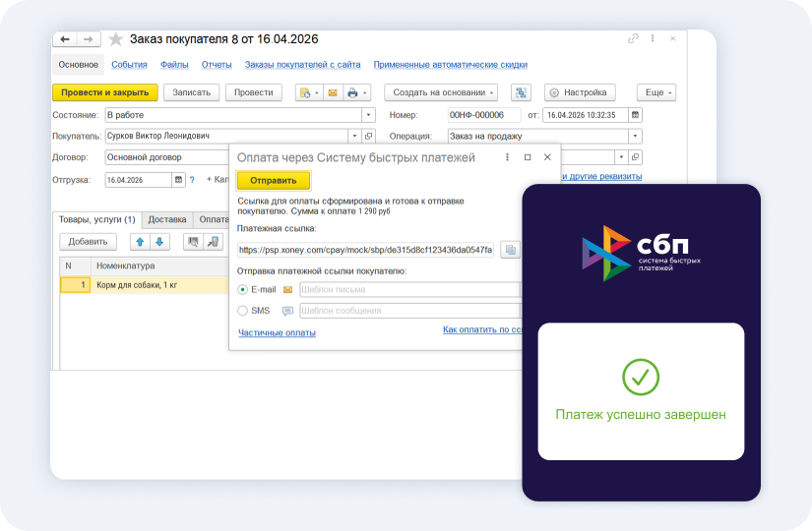Expand the Операция dropdown arrow
Viewport: 812px width, 531px height.
tap(636, 136)
